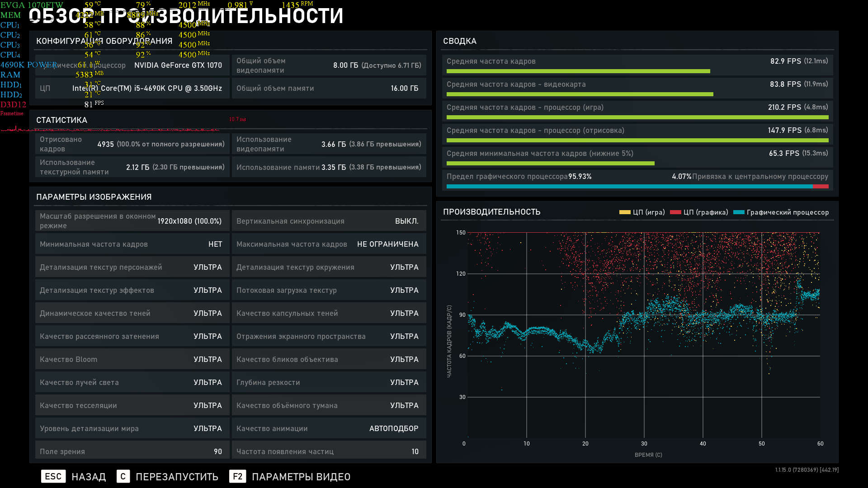
Task: Click the C key icon
Action: point(123,476)
